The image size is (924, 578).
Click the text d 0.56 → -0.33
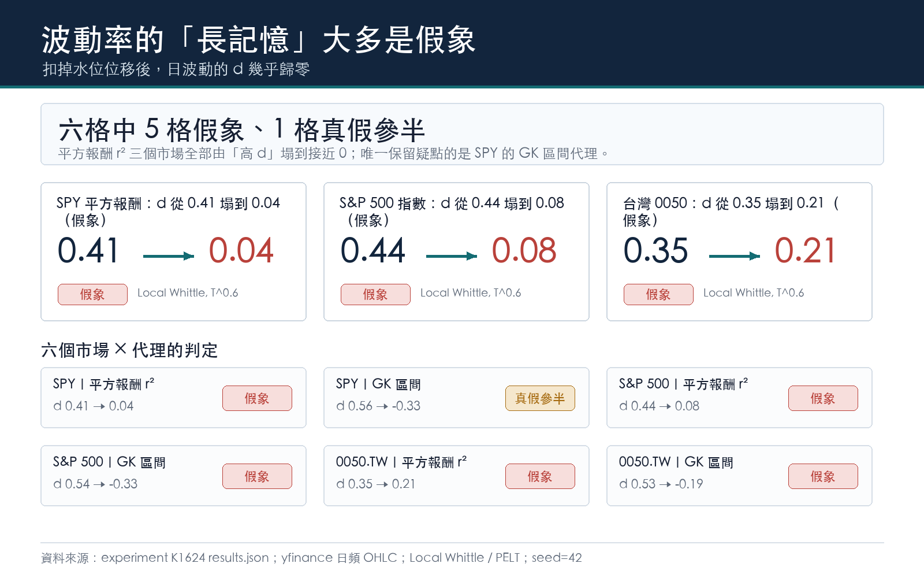(378, 406)
